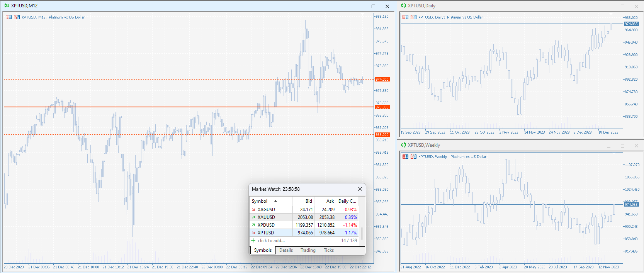The image size is (644, 273).
Task: Click the 'click to add...' field
Action: click(271, 241)
